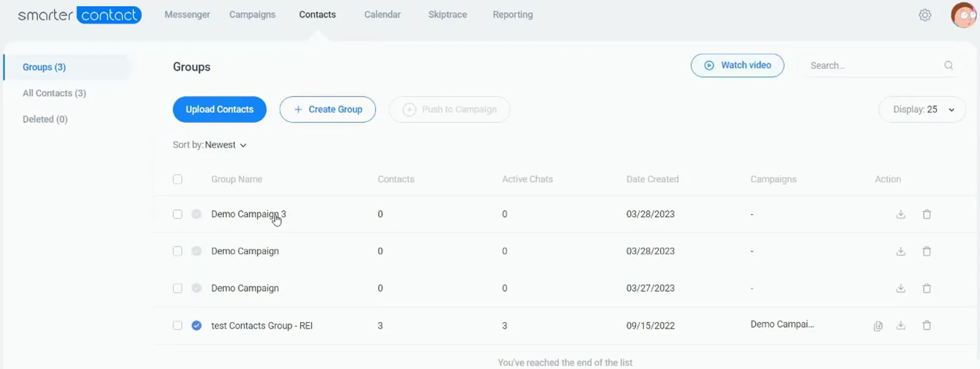The width and height of the screenshot is (980, 369).
Task: Click date 09/15/2022 cell
Action: [x=650, y=326]
